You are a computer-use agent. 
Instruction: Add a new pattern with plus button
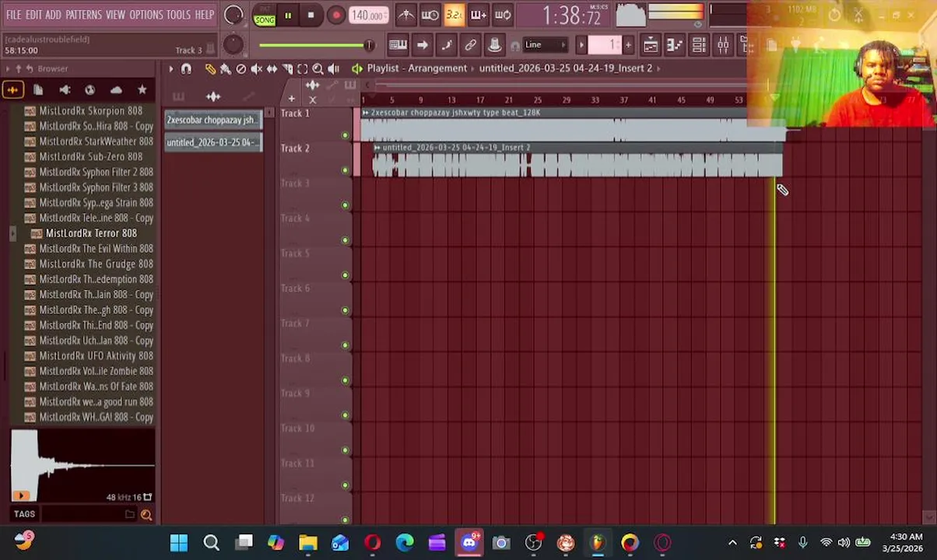pos(628,45)
